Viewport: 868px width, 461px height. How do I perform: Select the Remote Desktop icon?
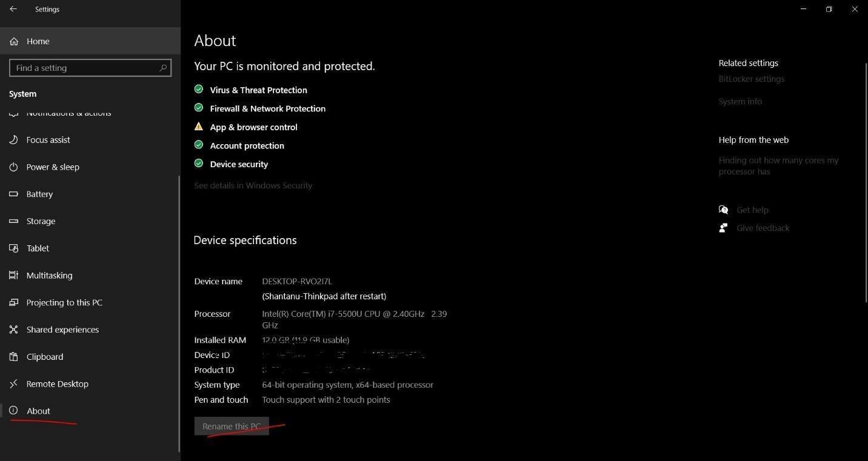13,383
